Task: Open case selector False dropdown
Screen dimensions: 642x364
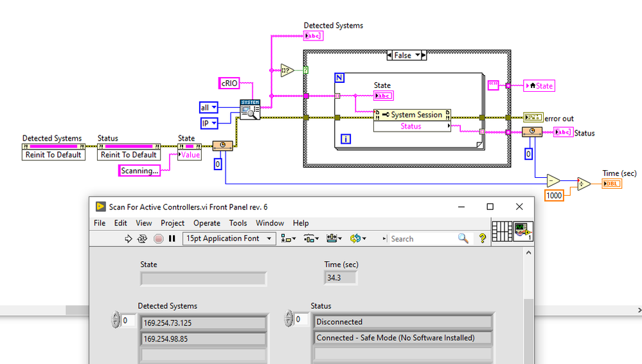Action: [x=417, y=55]
